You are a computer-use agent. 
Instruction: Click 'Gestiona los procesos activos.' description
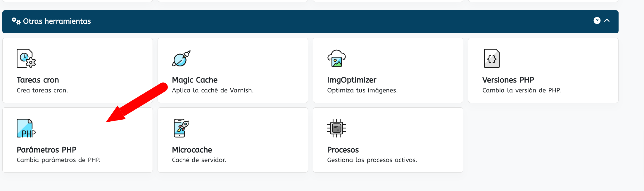[372, 160]
